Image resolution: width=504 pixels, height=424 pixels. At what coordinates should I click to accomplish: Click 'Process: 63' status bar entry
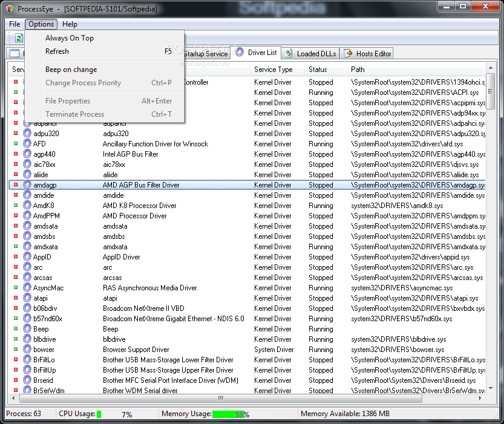coord(24,414)
